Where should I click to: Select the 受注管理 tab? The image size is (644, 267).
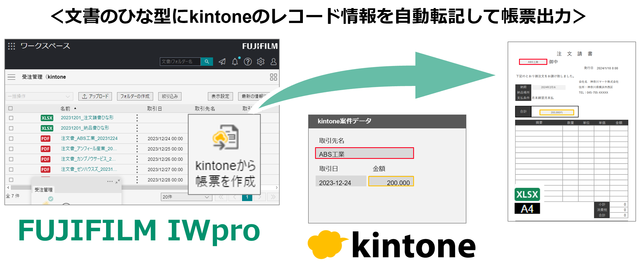point(44,190)
